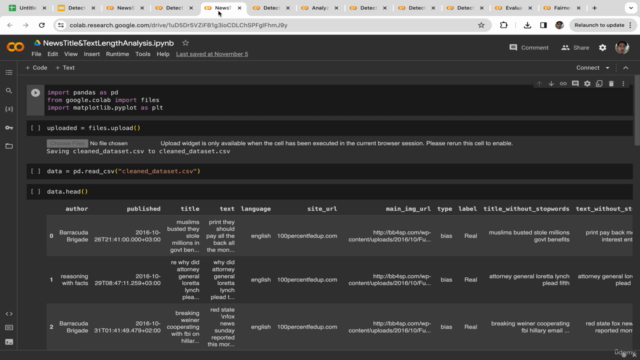Click the Connect button
This screenshot has width=640, height=360.
[588, 68]
